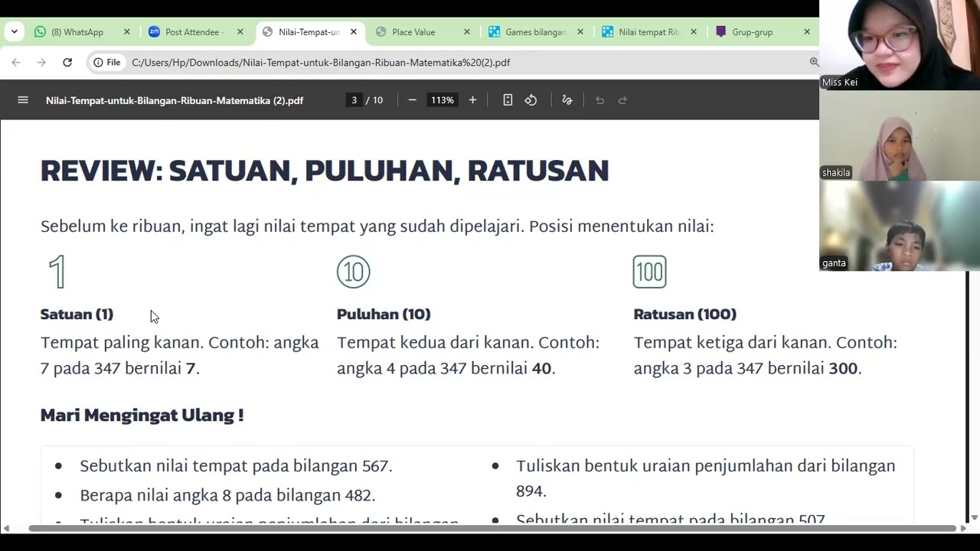Close the Place Value tab

click(x=467, y=32)
